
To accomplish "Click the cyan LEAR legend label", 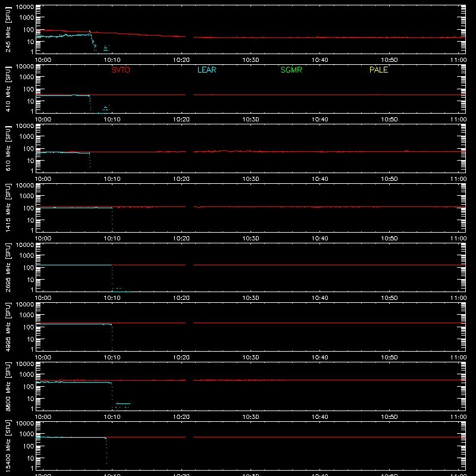I will pyautogui.click(x=206, y=70).
